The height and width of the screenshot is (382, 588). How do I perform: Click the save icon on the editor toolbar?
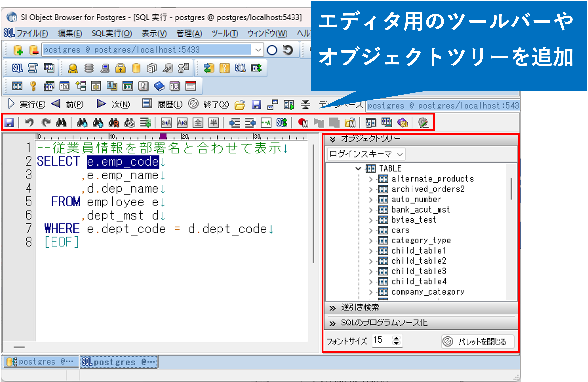(x=9, y=123)
